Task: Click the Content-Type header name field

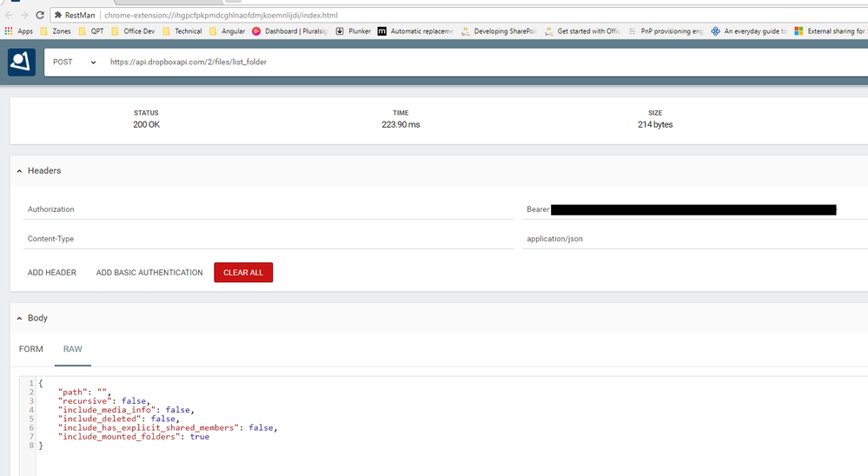Action: (x=261, y=239)
